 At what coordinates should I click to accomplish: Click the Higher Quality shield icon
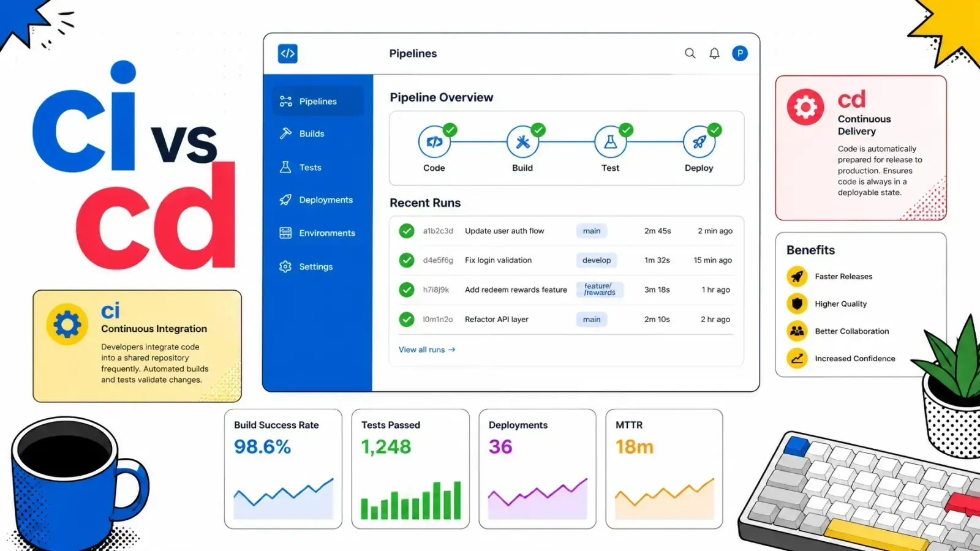coord(797,304)
